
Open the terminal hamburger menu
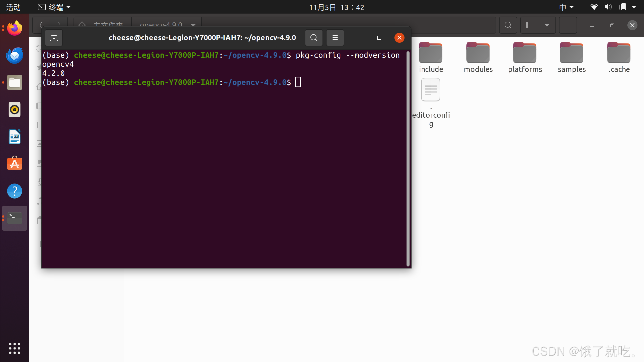click(335, 38)
